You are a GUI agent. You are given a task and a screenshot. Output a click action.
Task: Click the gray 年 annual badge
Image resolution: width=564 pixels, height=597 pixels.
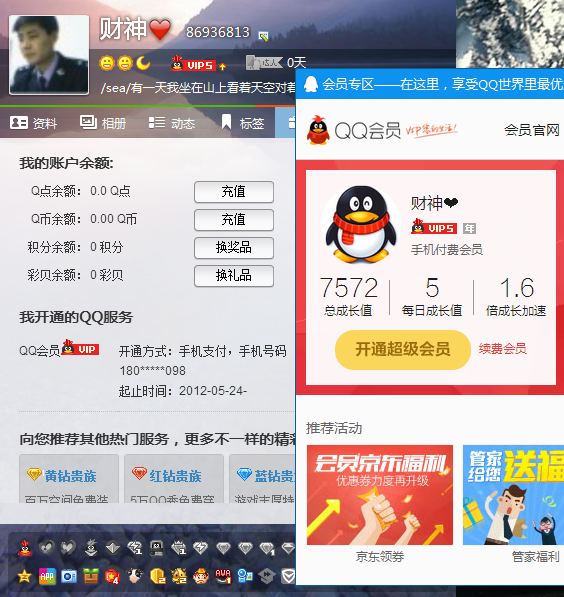click(469, 228)
